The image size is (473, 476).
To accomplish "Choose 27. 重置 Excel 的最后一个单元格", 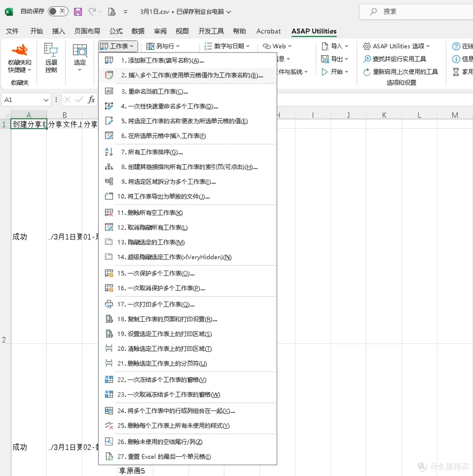I will click(x=187, y=457).
